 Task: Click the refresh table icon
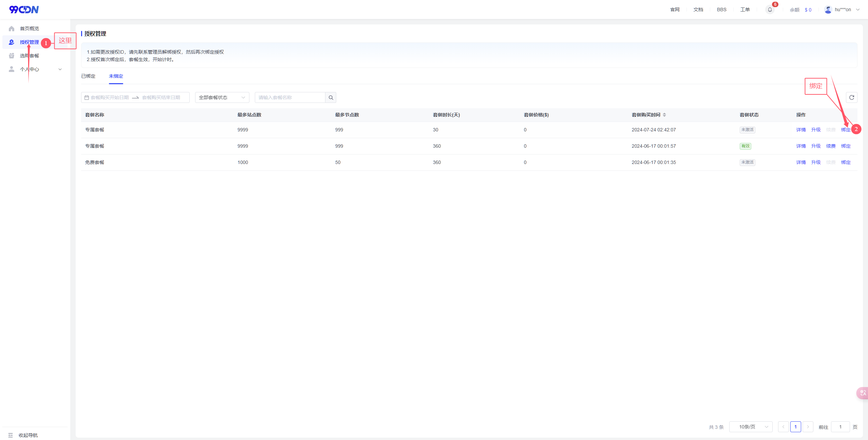tap(851, 97)
